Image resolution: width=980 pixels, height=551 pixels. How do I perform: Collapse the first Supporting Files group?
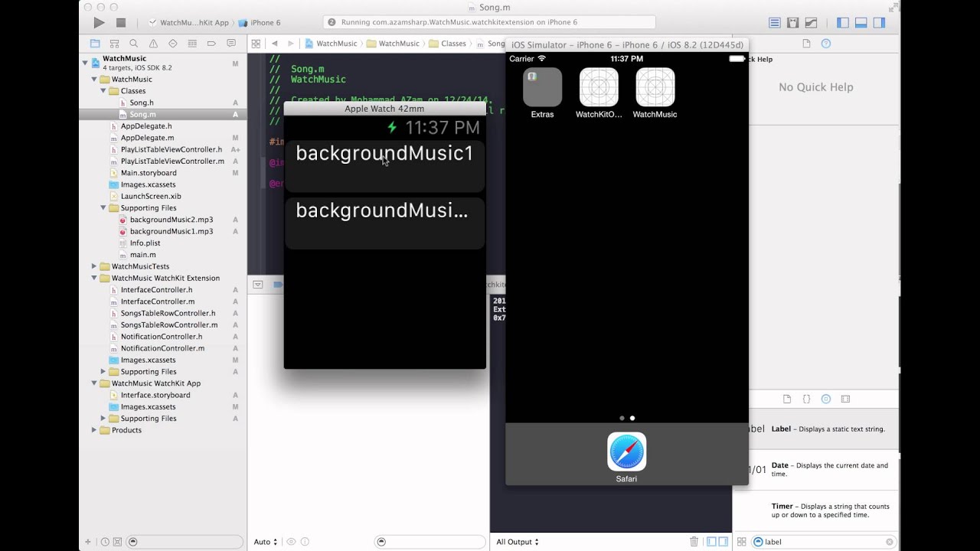coord(103,208)
